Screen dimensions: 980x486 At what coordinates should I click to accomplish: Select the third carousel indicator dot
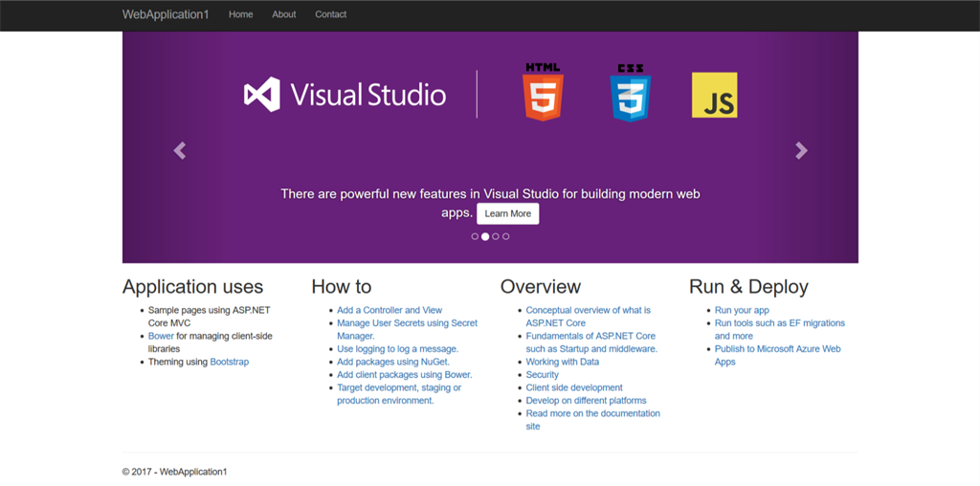coord(496,236)
